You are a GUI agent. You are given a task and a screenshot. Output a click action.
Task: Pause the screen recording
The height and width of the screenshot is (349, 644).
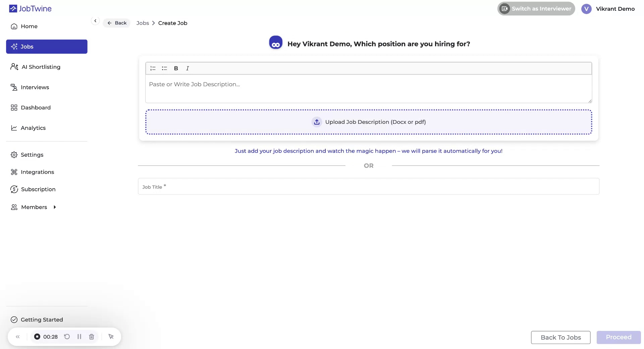coord(79,337)
